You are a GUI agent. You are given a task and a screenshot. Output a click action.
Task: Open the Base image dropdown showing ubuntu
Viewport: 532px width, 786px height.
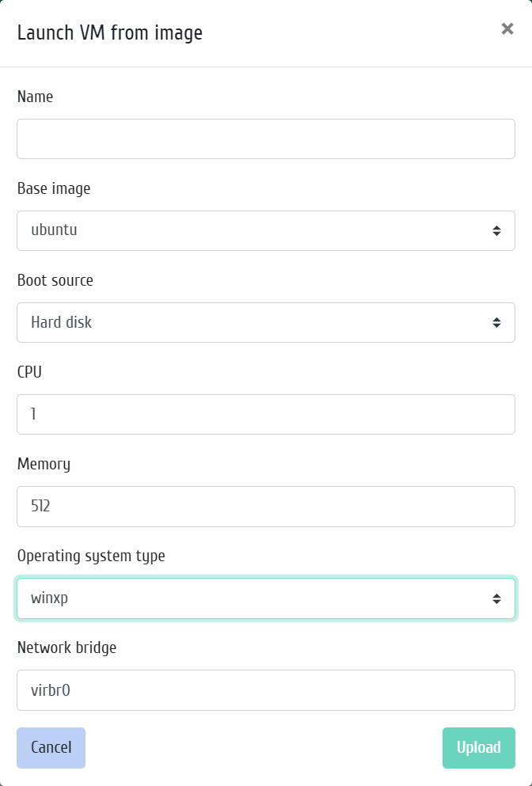[266, 230]
